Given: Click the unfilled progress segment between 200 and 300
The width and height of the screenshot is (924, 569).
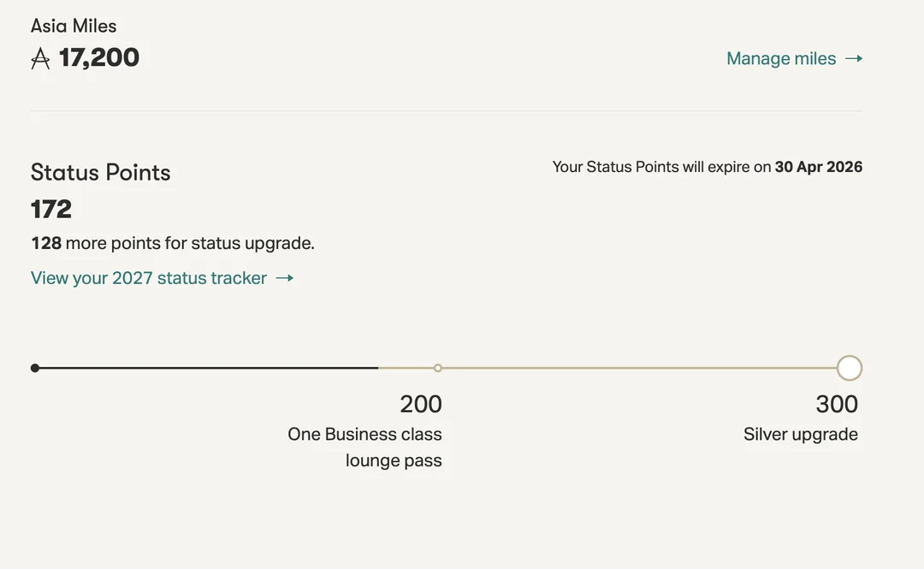Looking at the screenshot, I should click(x=642, y=368).
